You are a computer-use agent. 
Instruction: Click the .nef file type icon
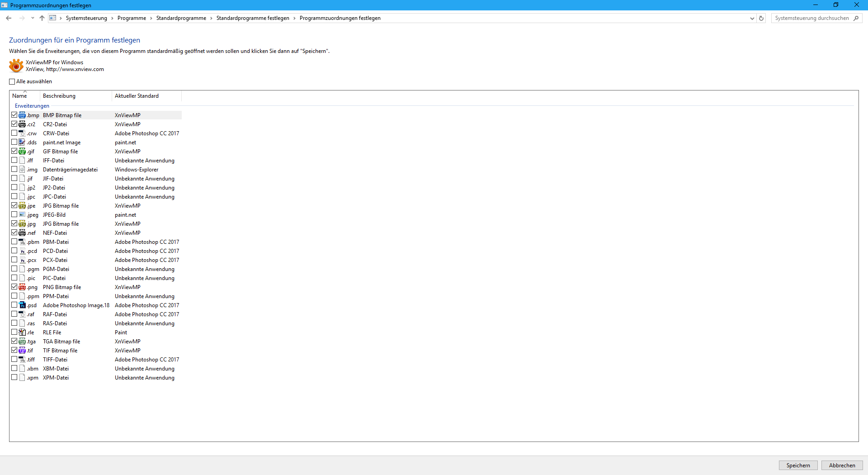(x=22, y=233)
